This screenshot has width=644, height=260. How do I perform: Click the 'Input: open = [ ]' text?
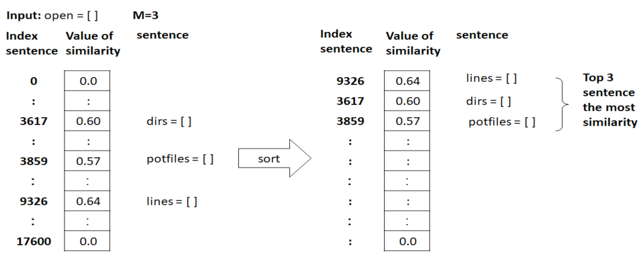(52, 15)
